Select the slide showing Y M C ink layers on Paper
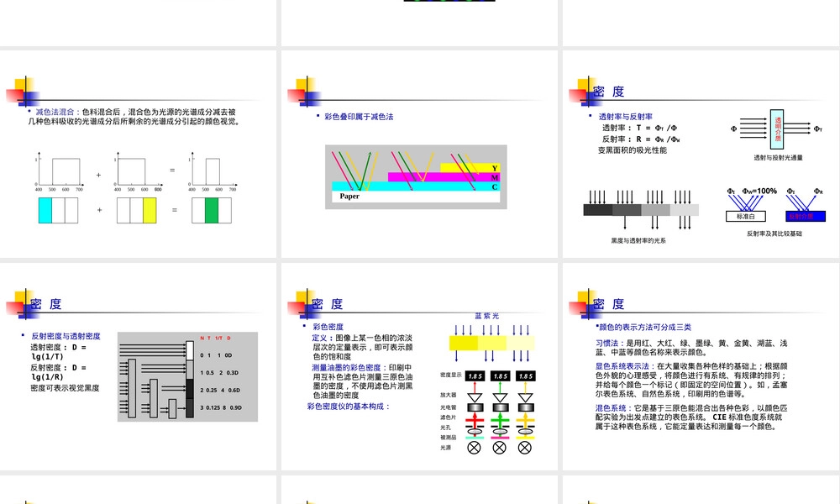The image size is (840, 504). click(419, 154)
